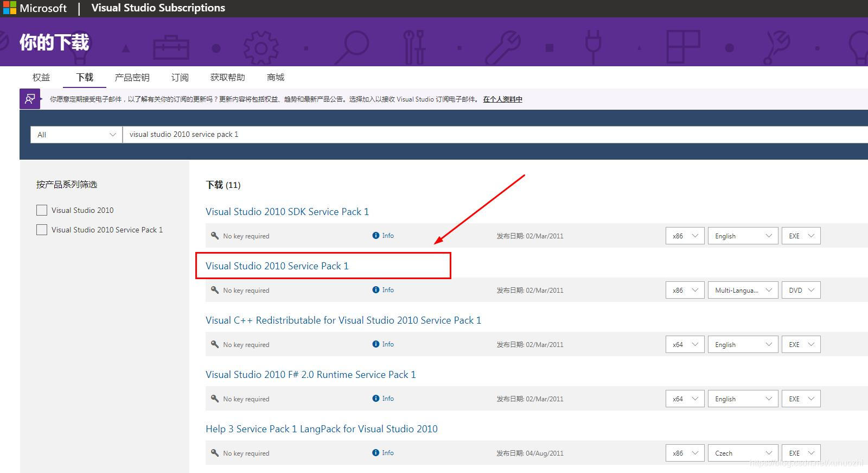The height and width of the screenshot is (473, 868).
Task: Click the 在个人资料中 profile link
Action: click(x=502, y=99)
